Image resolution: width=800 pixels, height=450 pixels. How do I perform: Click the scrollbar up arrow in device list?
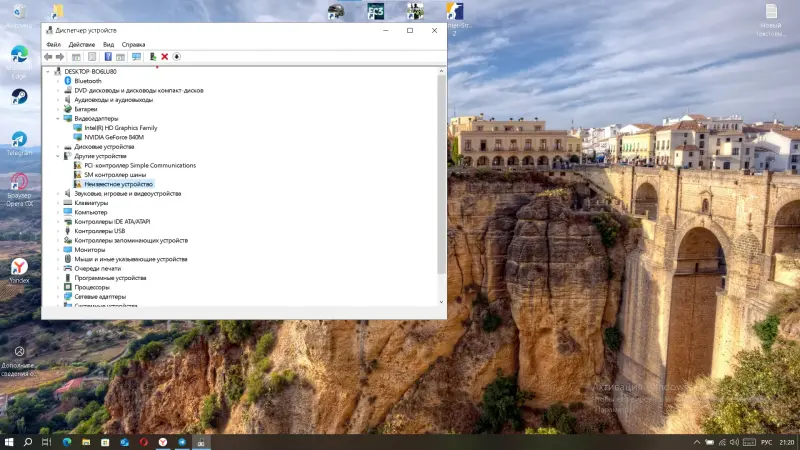441,71
